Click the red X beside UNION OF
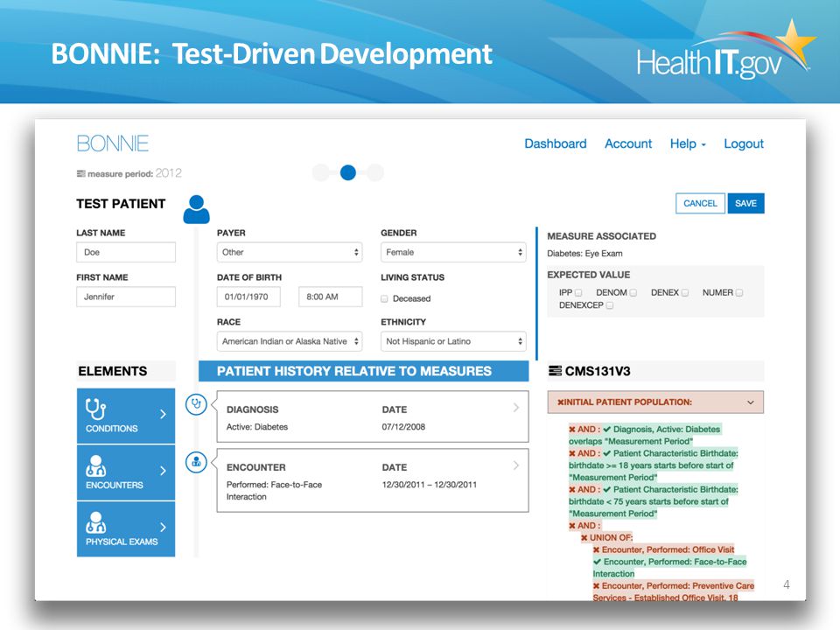Screen dimensions: 840x630 pos(584,537)
